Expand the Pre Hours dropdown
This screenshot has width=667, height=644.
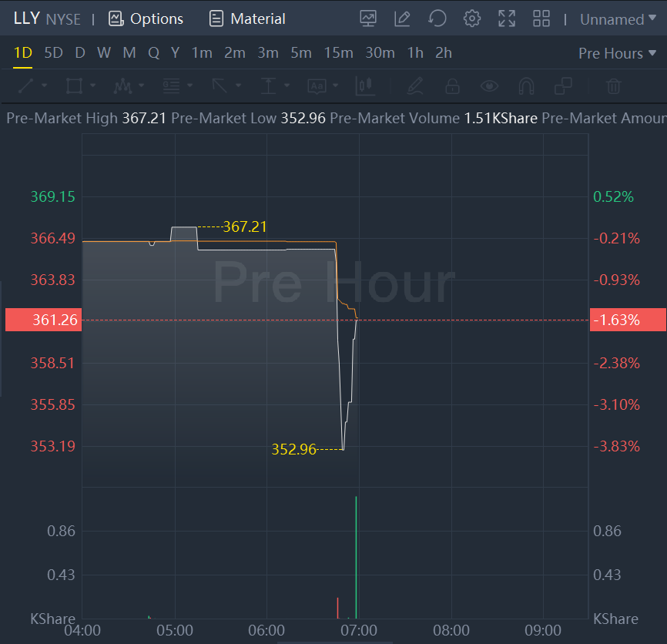pos(617,53)
